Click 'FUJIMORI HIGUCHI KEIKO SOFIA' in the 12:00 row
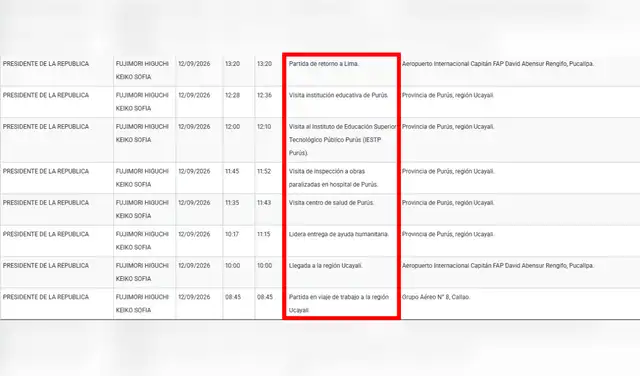The image size is (640, 376). 142,133
